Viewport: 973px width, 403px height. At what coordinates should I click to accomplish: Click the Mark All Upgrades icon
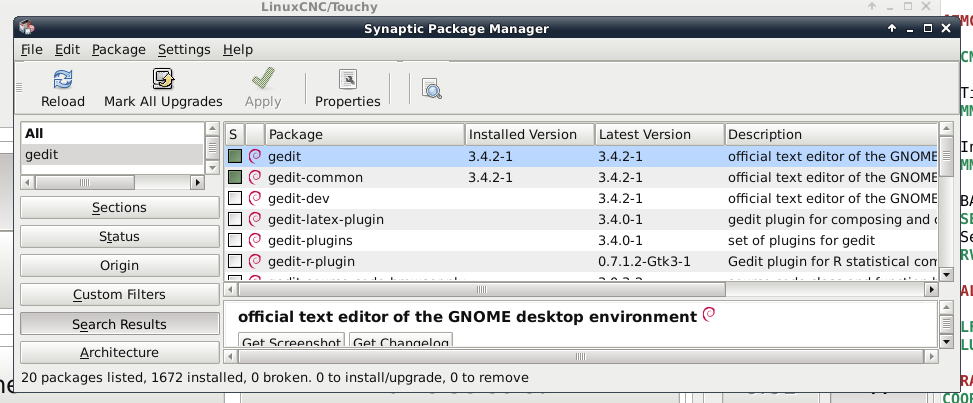[163, 79]
